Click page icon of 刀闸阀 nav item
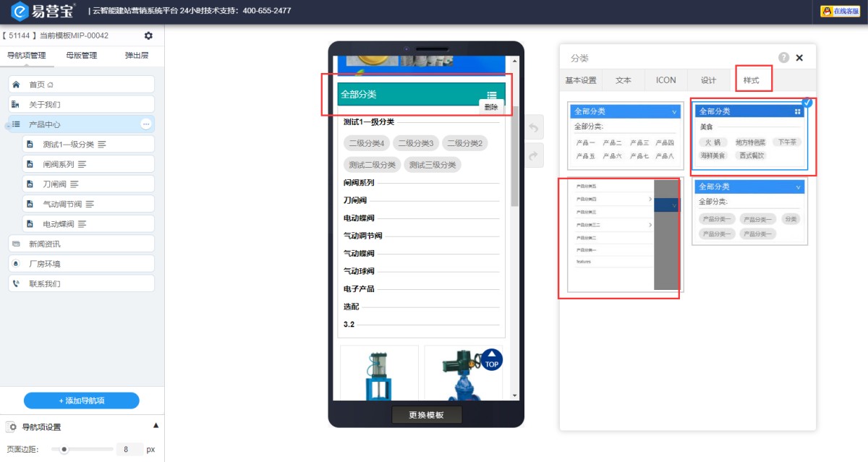 [30, 184]
